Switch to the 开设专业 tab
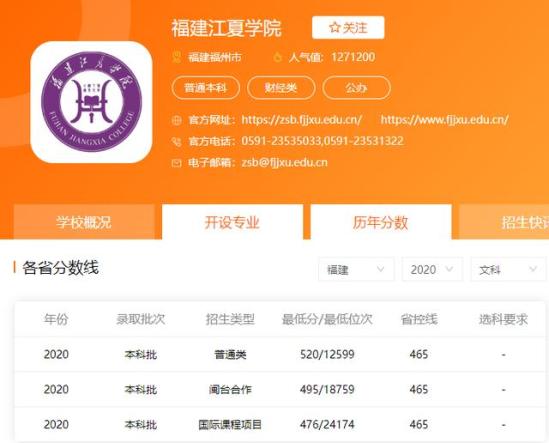The width and height of the screenshot is (549, 443). coord(232,222)
